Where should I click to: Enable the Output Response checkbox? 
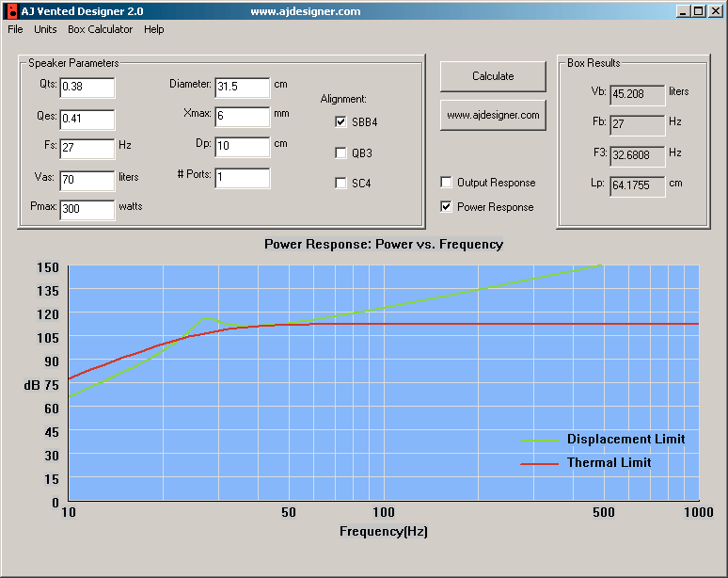coord(446,182)
